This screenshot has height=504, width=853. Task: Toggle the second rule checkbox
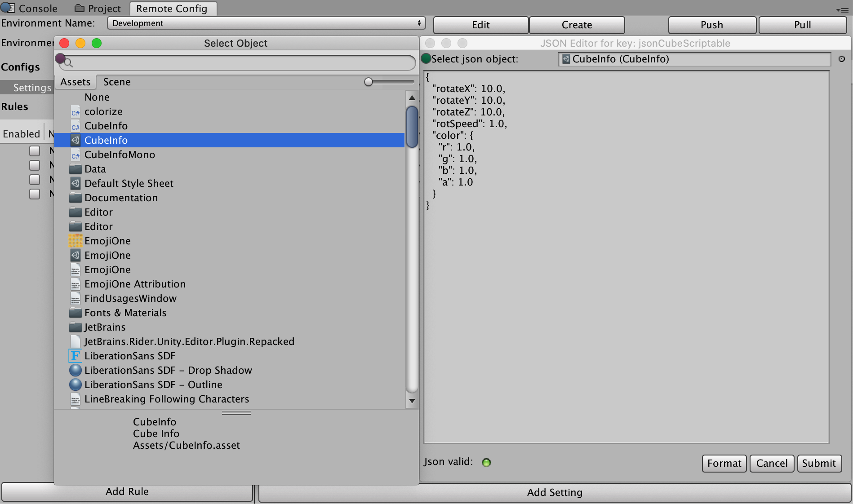pos(35,165)
